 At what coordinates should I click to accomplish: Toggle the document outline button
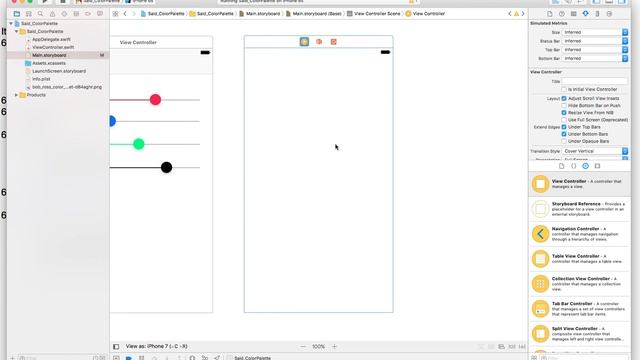(116, 347)
